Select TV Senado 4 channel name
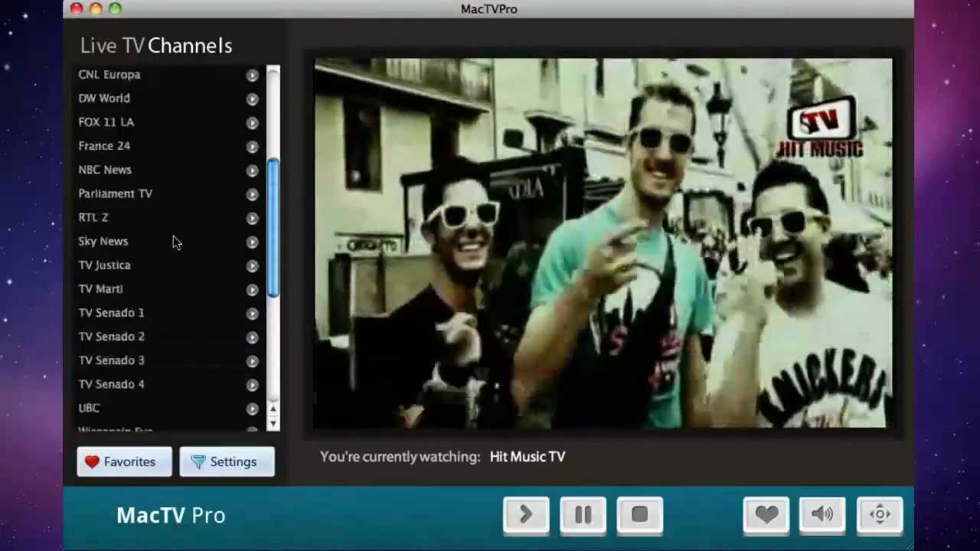 111,384
